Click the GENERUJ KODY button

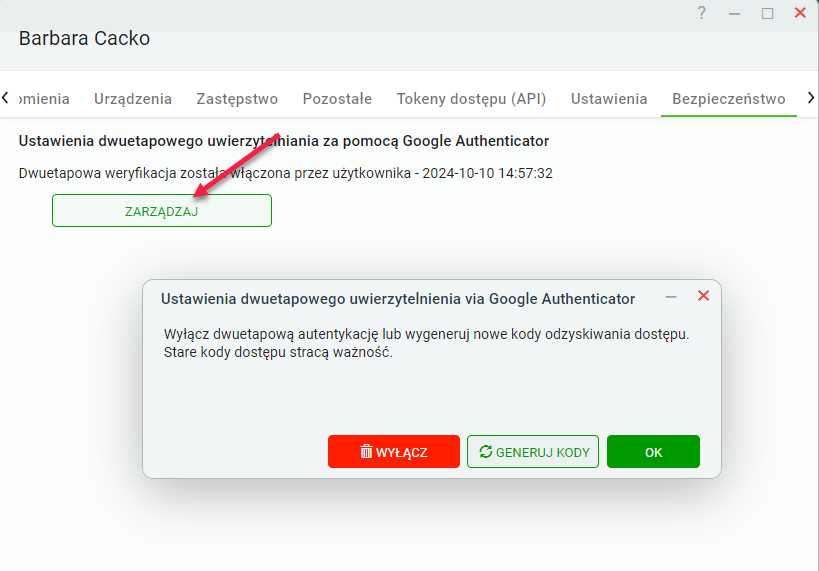pos(533,451)
